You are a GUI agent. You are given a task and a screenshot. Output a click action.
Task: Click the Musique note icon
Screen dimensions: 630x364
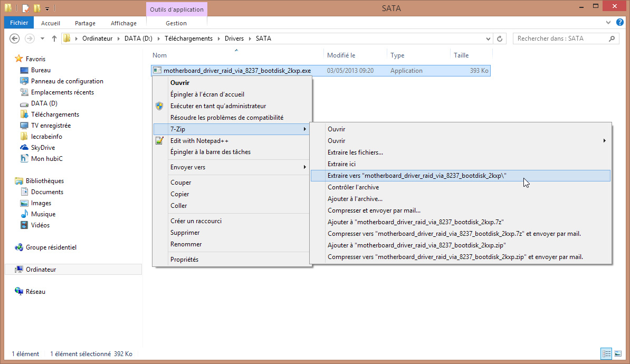coord(24,214)
